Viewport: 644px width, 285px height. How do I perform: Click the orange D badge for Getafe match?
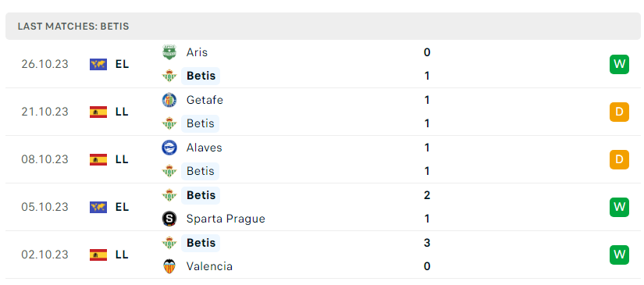coord(619,112)
